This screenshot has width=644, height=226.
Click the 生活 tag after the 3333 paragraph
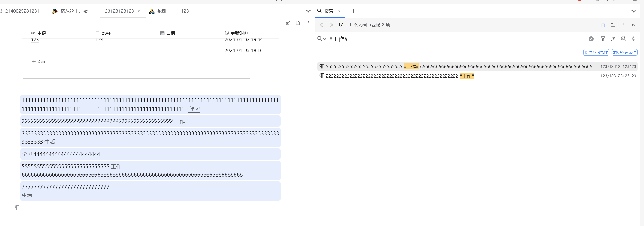(50, 142)
